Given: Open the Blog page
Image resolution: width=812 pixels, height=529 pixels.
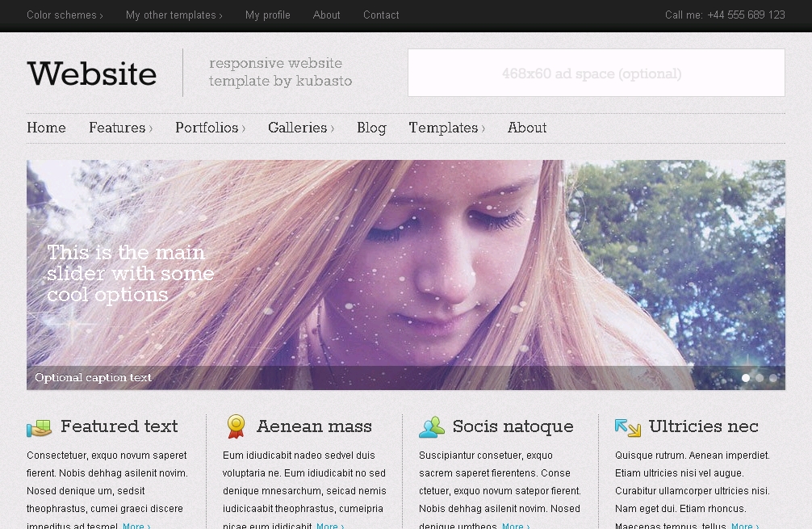Looking at the screenshot, I should [371, 128].
